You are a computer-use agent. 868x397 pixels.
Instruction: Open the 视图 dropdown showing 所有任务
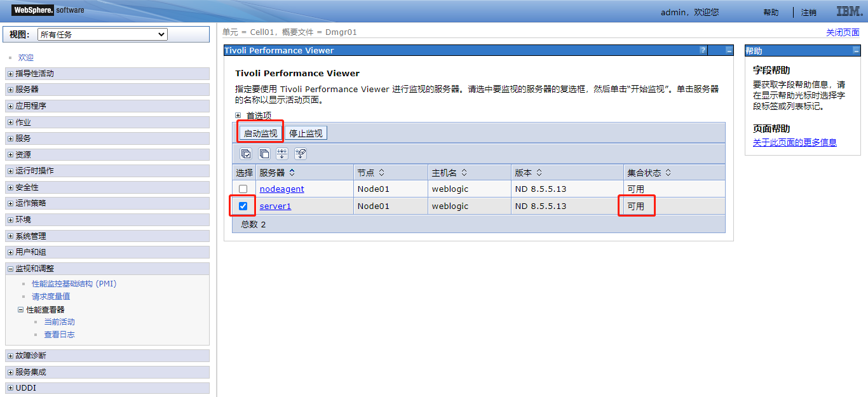(102, 35)
